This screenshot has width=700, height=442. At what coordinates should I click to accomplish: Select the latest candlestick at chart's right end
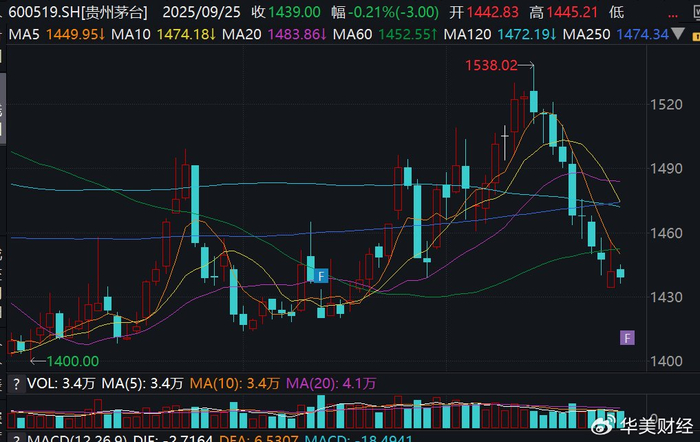pyautogui.click(x=621, y=273)
